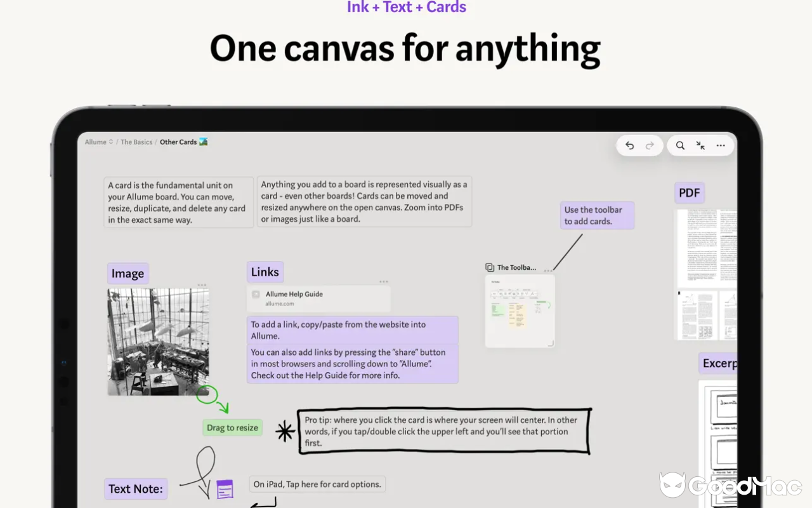Select the Other Cards breadcrumb
Viewport: 812px width, 508px height.
click(x=184, y=142)
